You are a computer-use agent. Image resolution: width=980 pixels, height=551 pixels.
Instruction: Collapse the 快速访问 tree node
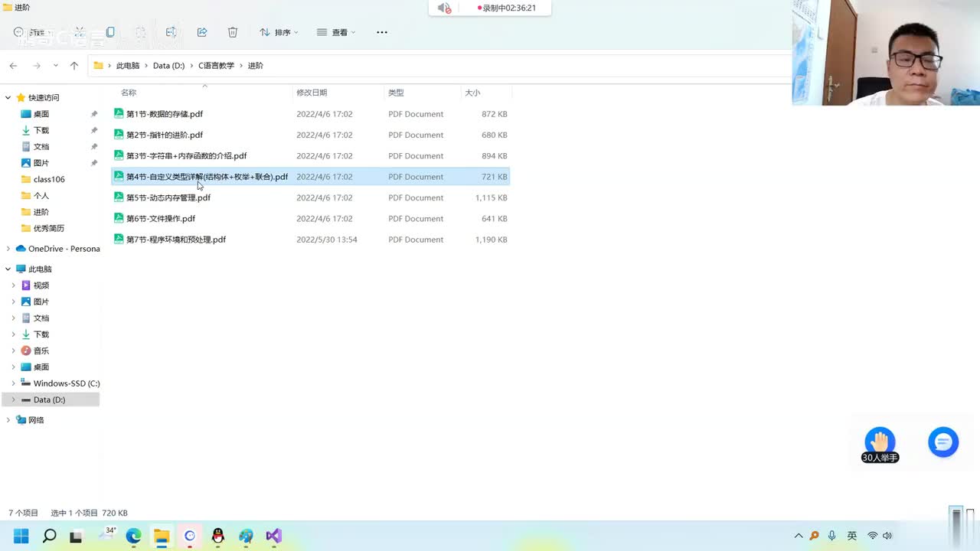click(x=8, y=98)
